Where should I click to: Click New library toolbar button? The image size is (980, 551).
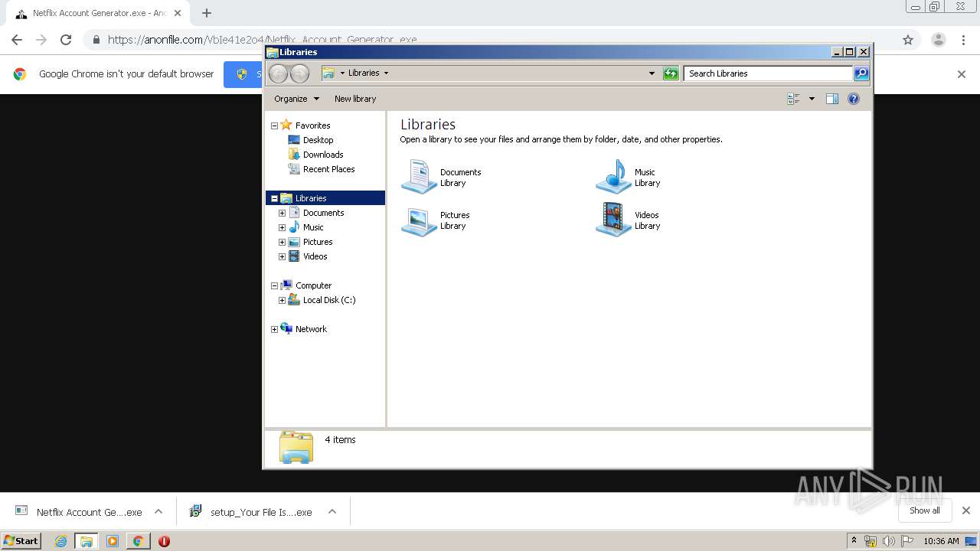tap(355, 99)
